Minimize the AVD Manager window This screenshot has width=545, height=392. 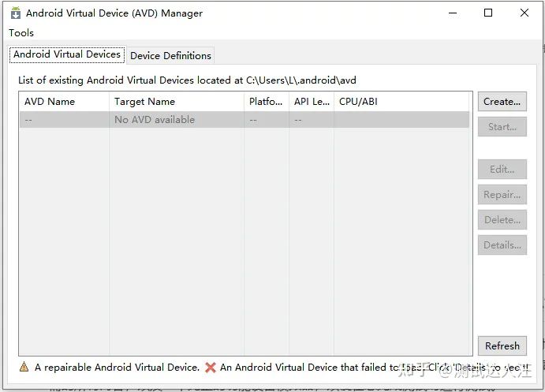tap(453, 13)
